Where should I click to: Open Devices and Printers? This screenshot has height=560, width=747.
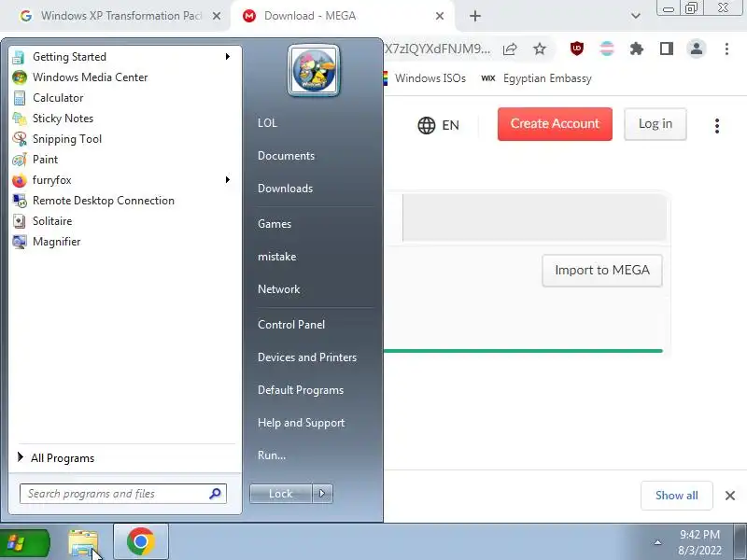307,357
